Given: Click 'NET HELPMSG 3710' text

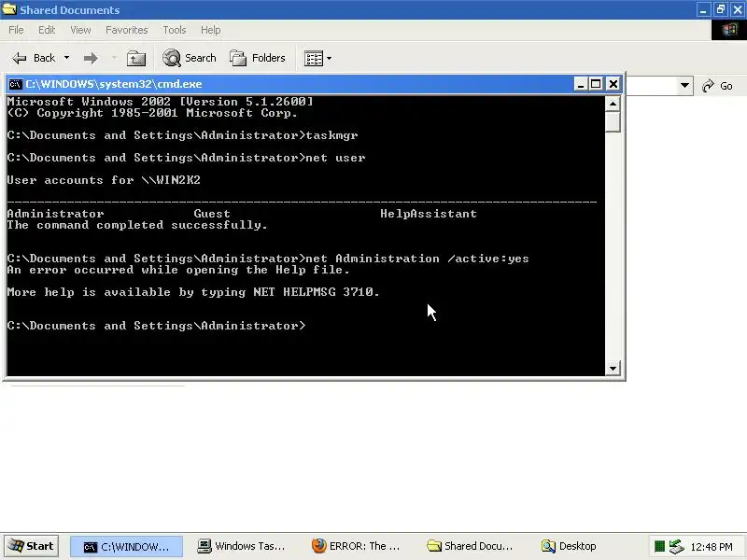Looking at the screenshot, I should coord(313,292).
